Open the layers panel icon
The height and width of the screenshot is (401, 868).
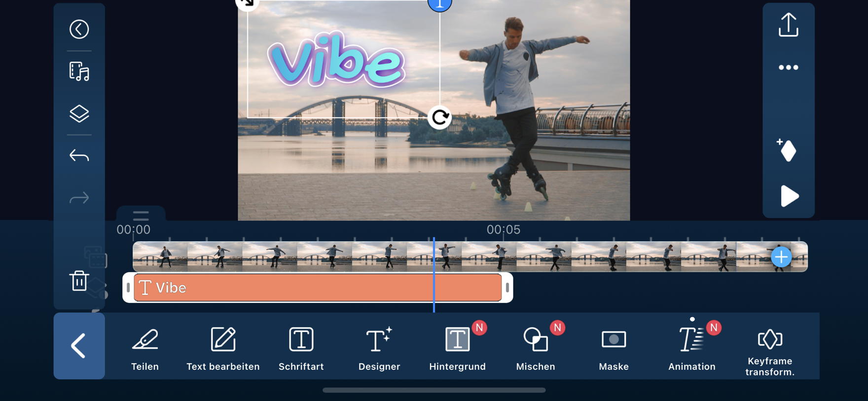pyautogui.click(x=79, y=114)
